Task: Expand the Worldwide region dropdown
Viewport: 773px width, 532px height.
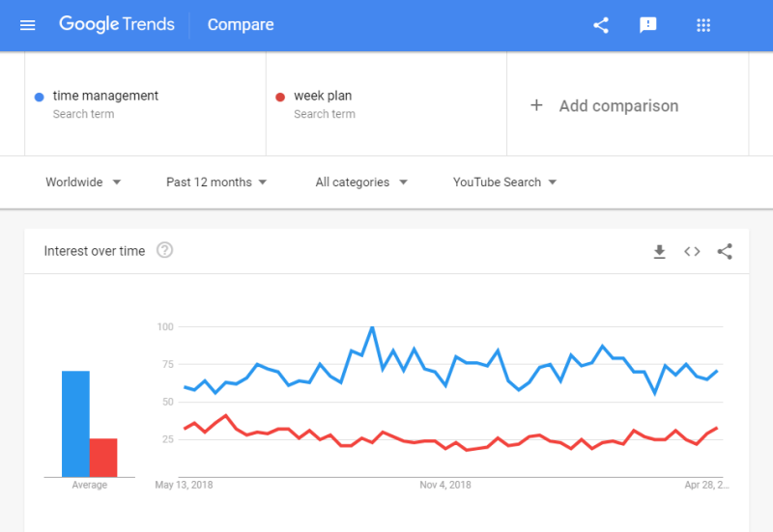Action: (x=83, y=182)
